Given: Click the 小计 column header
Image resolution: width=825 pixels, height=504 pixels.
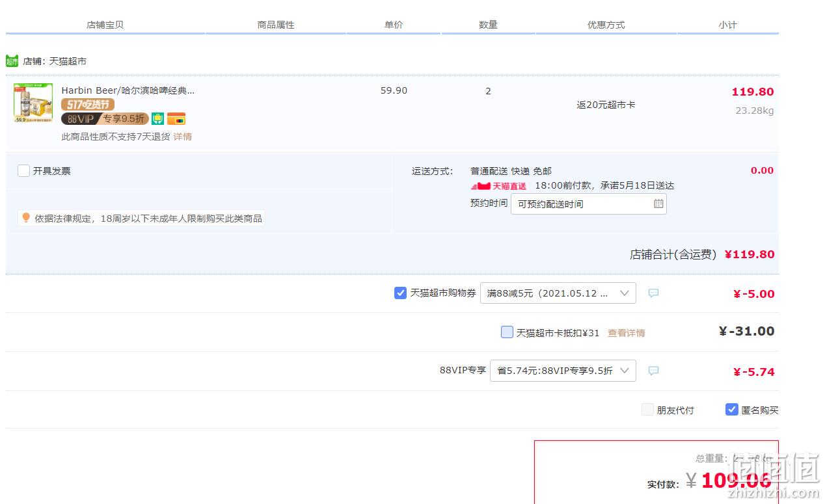Looking at the screenshot, I should (x=728, y=25).
